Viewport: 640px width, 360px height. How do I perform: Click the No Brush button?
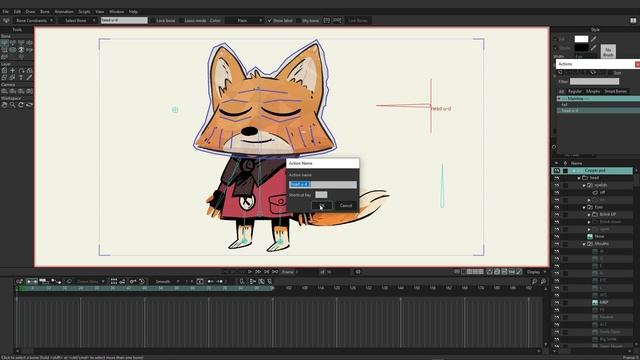[x=608, y=52]
